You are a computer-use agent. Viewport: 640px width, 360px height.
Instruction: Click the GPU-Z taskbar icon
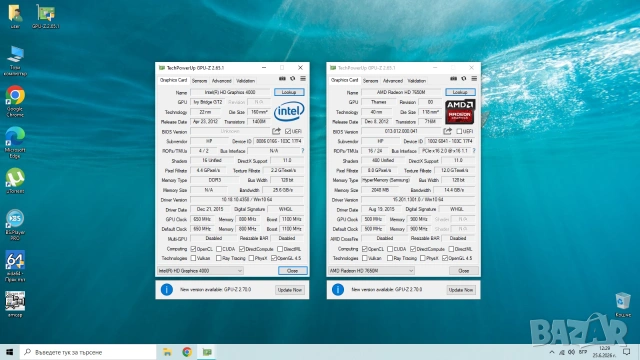[207, 352]
